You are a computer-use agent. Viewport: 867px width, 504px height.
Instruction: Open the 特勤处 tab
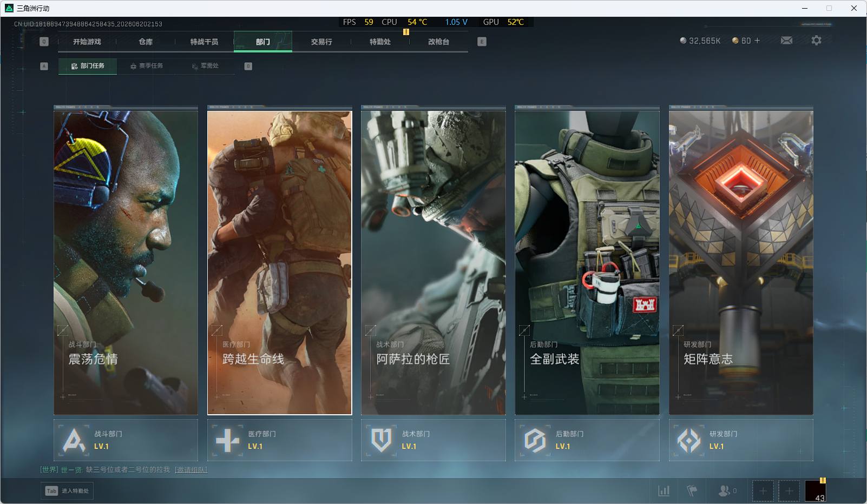380,42
